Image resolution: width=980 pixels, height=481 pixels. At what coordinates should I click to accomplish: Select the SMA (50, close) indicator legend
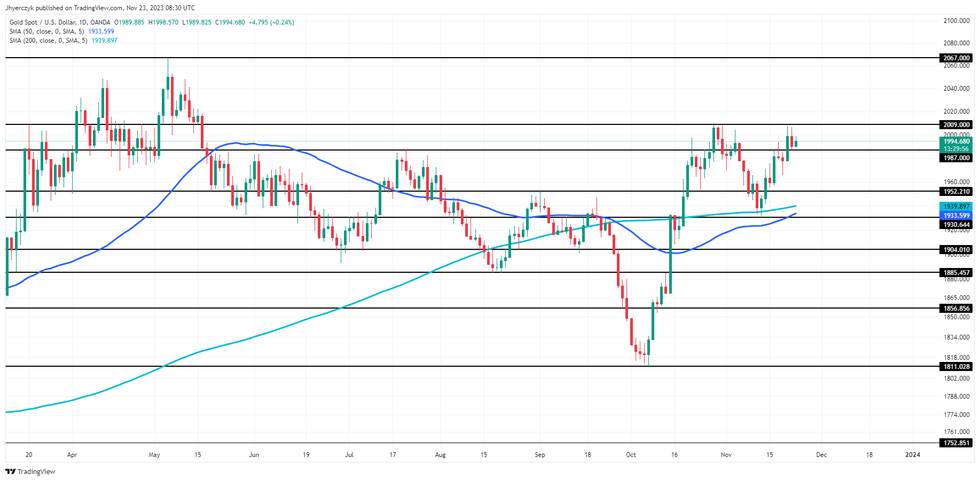point(46,31)
